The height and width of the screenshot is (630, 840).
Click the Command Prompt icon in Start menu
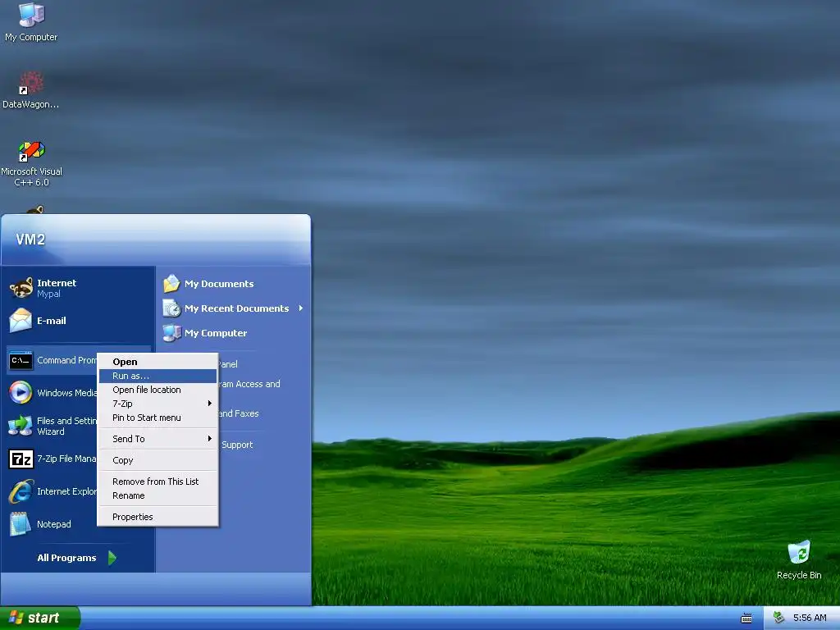coord(21,361)
